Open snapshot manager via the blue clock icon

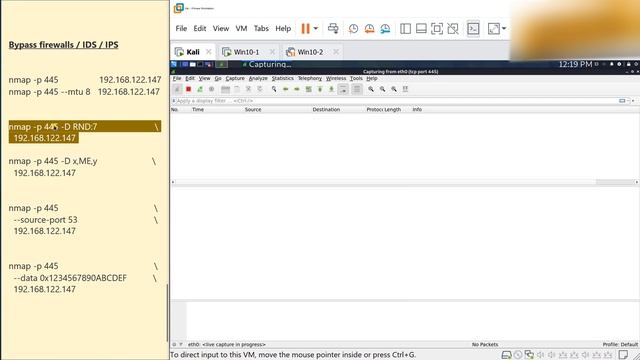385,29
